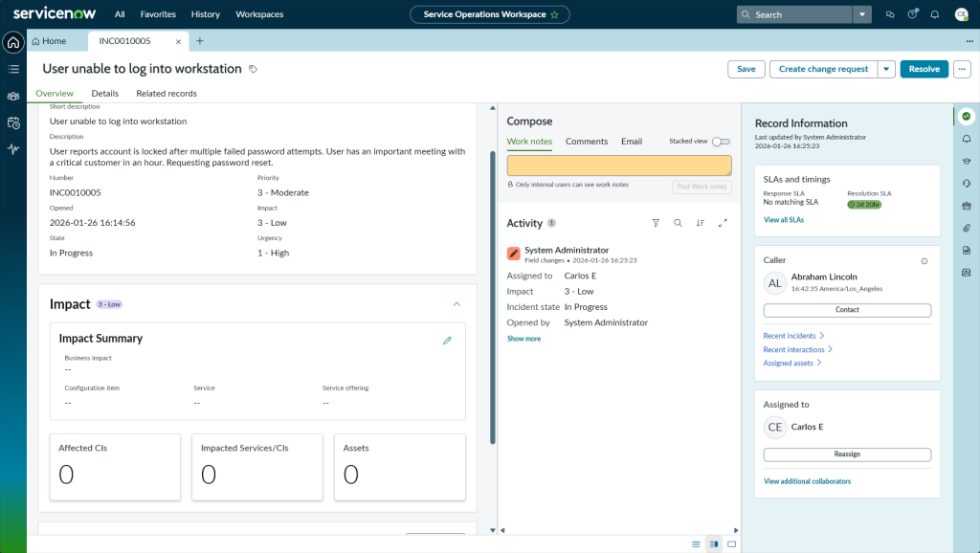This screenshot has width=980, height=553.
Task: Toggle the Stacked view switch
Action: click(721, 142)
